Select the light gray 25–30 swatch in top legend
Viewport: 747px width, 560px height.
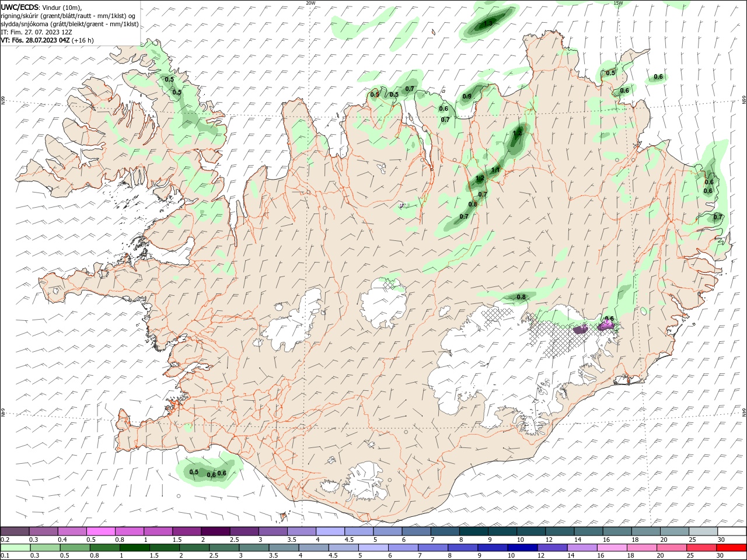[x=703, y=531]
